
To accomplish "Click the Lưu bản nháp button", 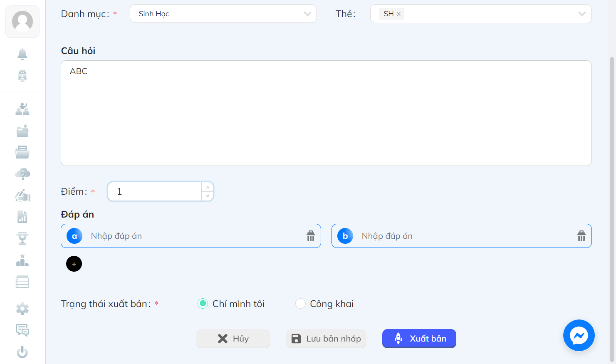I will point(326,339).
